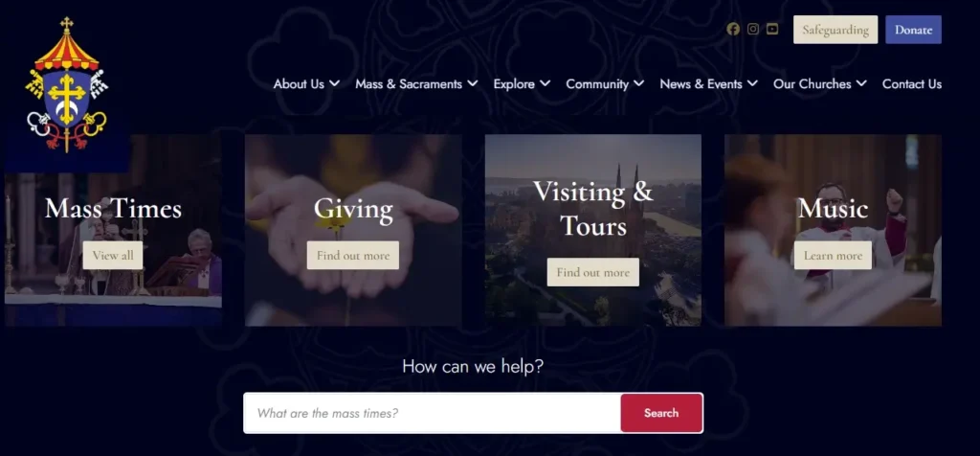980x456 pixels.
Task: Click Find out more under Giving
Action: pos(353,255)
